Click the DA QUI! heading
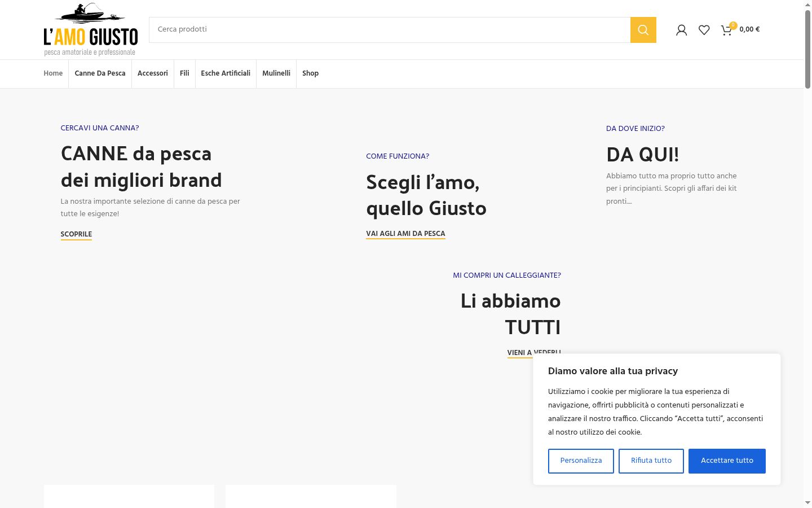 [x=642, y=154]
